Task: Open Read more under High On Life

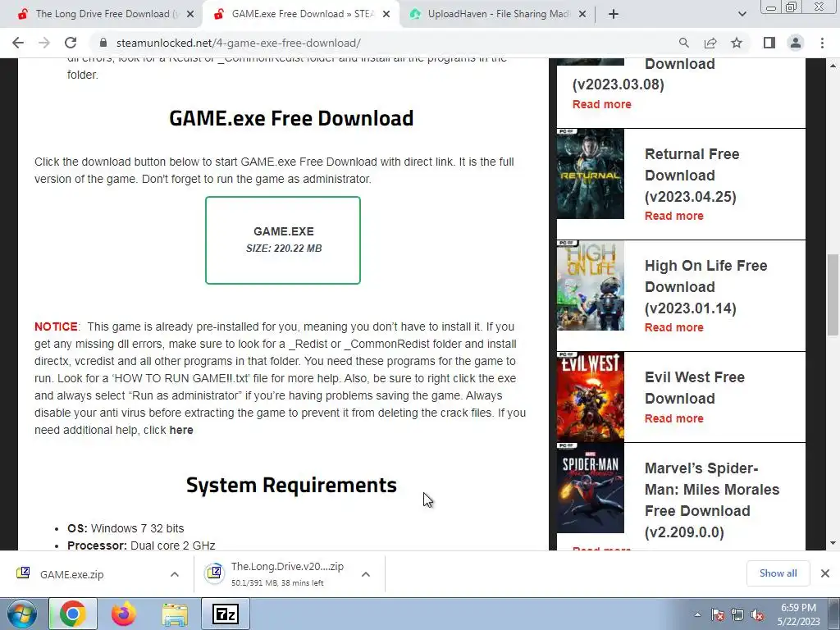Action: coord(674,327)
